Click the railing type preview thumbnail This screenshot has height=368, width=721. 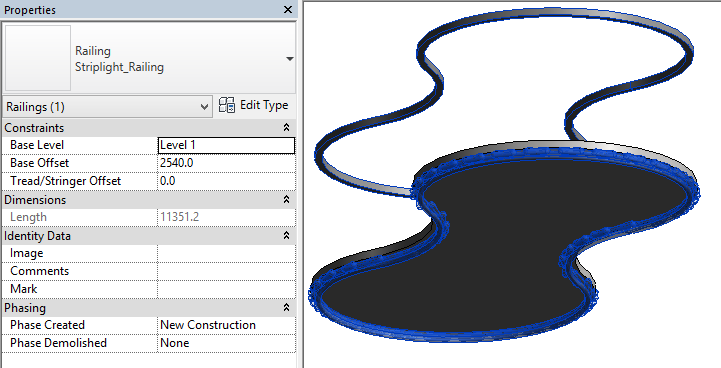point(38,58)
